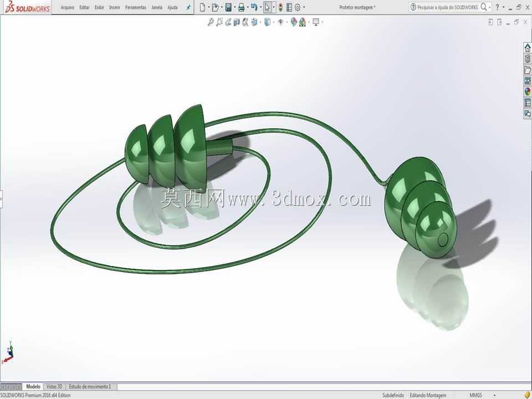Click the Dynamic Annotation Views icon
The height and width of the screenshot is (399, 532).
pyautogui.click(x=245, y=22)
